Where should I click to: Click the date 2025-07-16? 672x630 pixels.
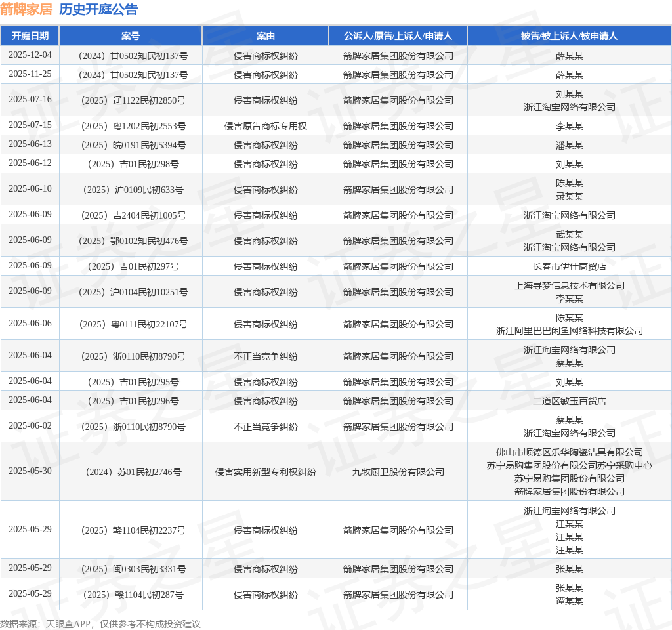(30, 100)
